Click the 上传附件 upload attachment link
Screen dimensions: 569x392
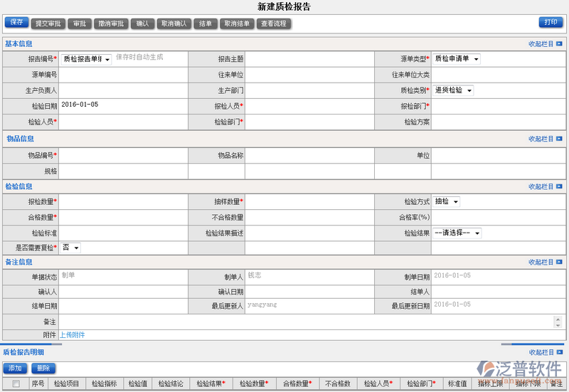click(73, 335)
